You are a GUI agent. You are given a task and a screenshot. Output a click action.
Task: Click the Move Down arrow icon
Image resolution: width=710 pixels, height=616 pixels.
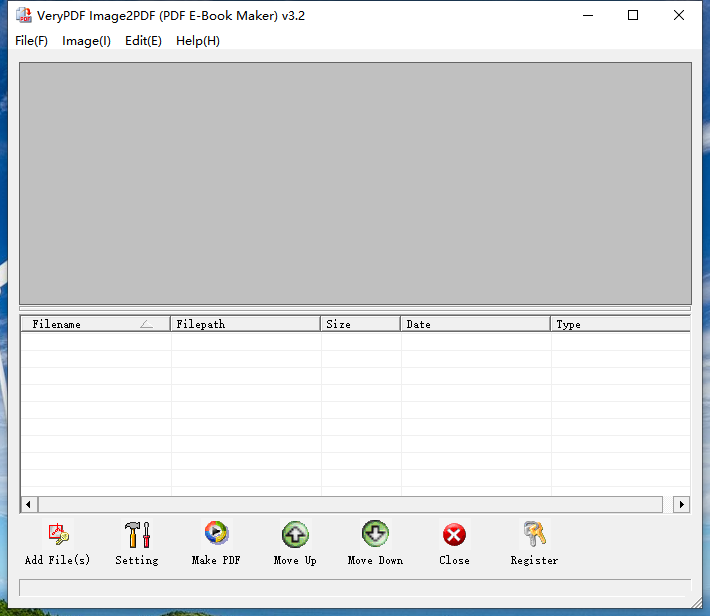pyautogui.click(x=375, y=534)
